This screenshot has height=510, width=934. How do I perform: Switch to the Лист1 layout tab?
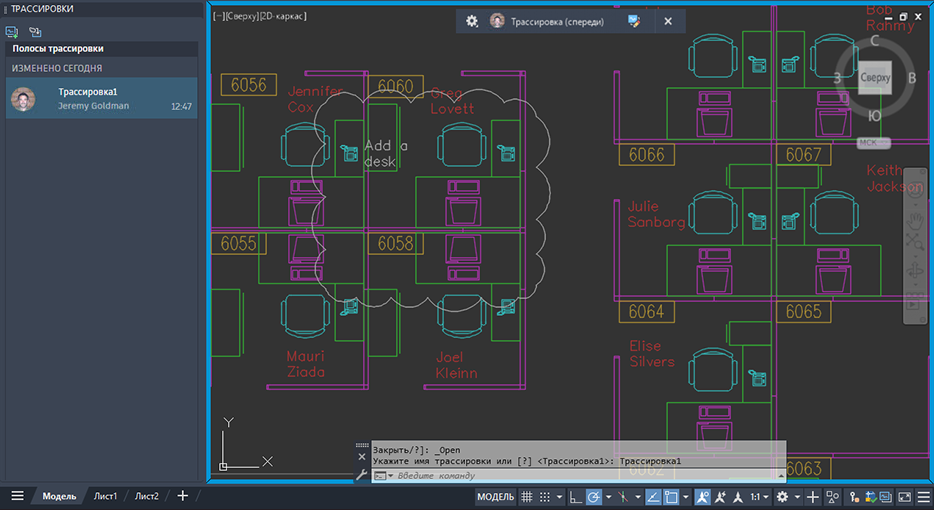pyautogui.click(x=106, y=497)
